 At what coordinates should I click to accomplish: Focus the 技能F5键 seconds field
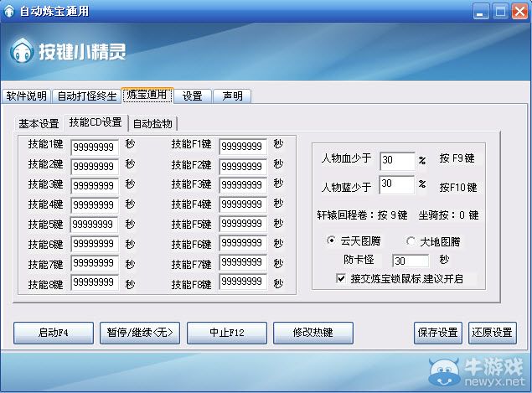tap(243, 224)
